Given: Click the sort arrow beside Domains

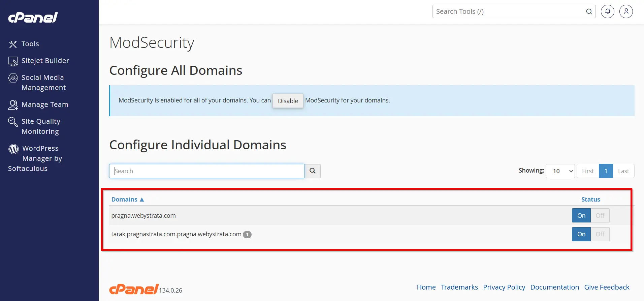Looking at the screenshot, I should coord(142,200).
